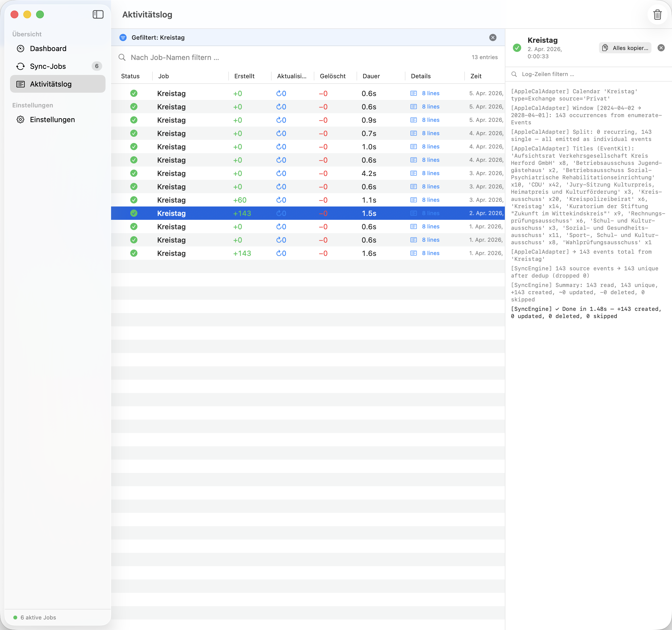The image size is (672, 630).
Task: Click the Sync-Jobs badge showing 6
Action: [97, 66]
